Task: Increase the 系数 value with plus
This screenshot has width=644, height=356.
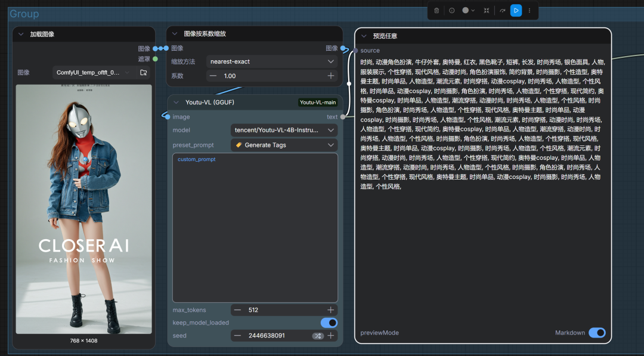Action: (330, 76)
